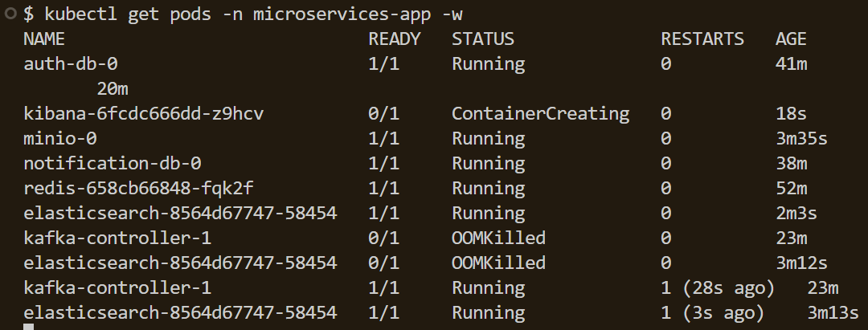Click the "1 (3s ago)" restart count
Image resolution: width=868 pixels, height=330 pixels.
[x=712, y=312]
